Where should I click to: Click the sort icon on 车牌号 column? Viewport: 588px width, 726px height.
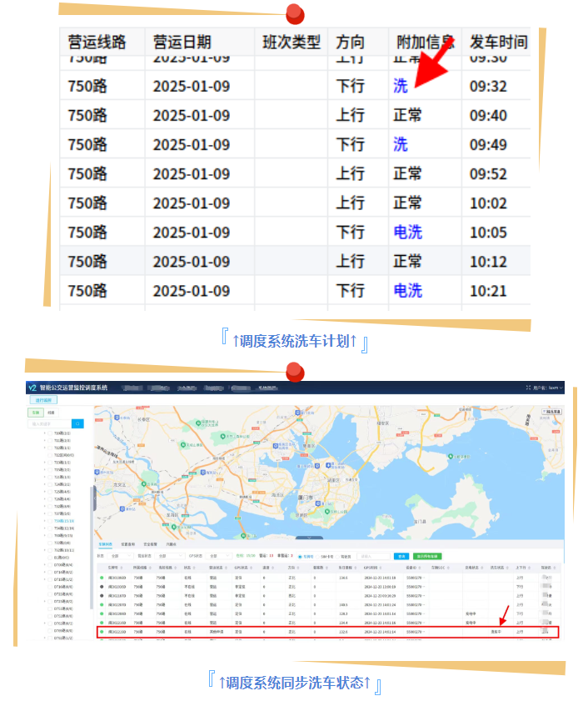(124, 567)
